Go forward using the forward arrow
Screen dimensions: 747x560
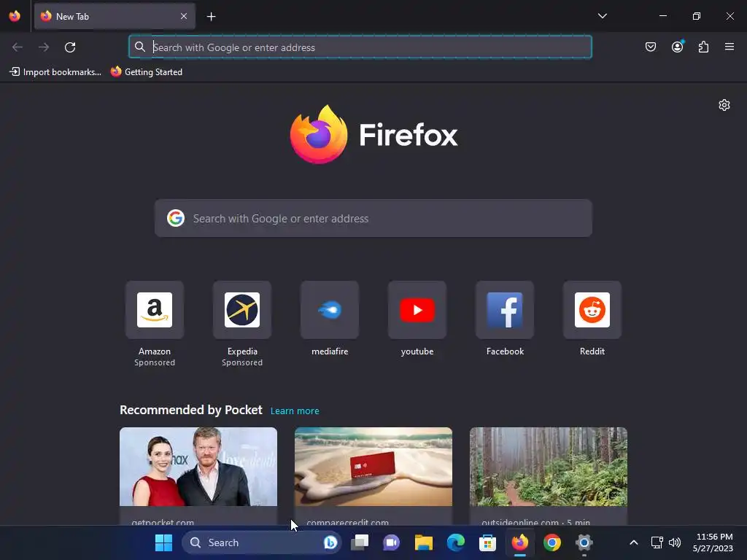(x=44, y=47)
